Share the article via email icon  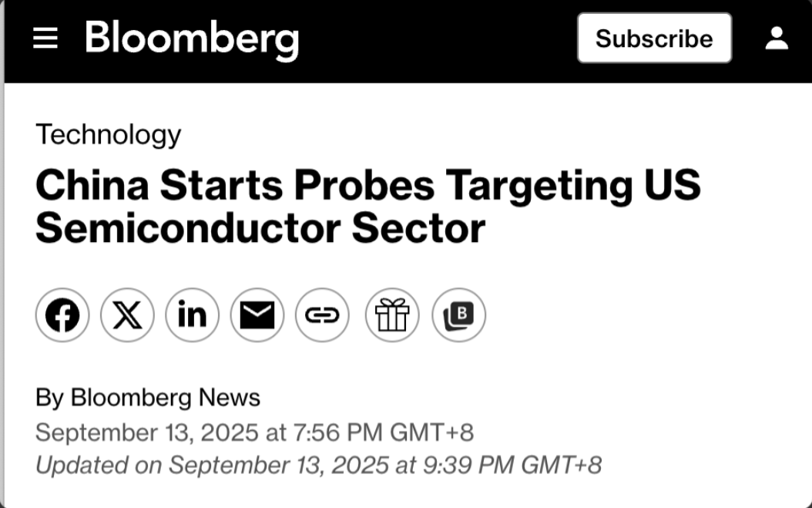pyautogui.click(x=257, y=315)
